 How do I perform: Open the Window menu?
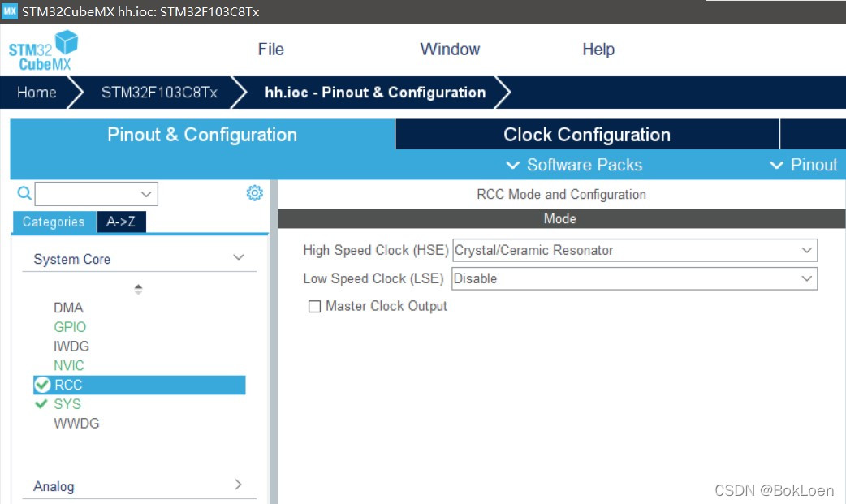pyautogui.click(x=450, y=50)
